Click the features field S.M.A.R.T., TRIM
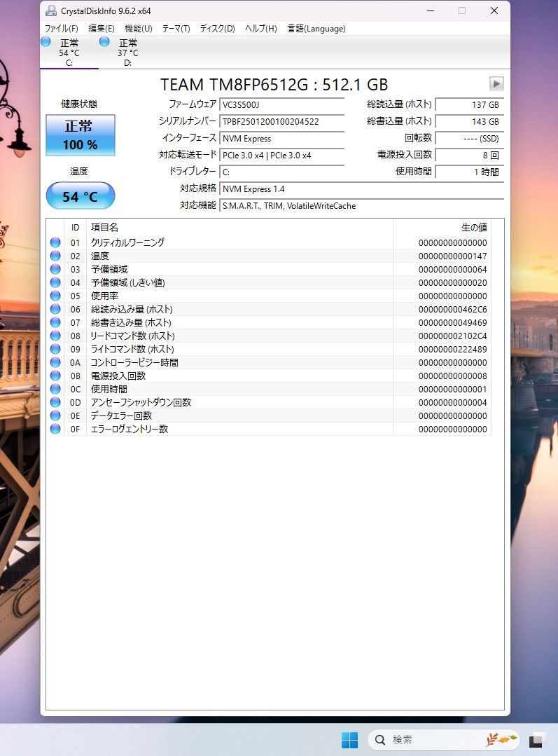 361,206
